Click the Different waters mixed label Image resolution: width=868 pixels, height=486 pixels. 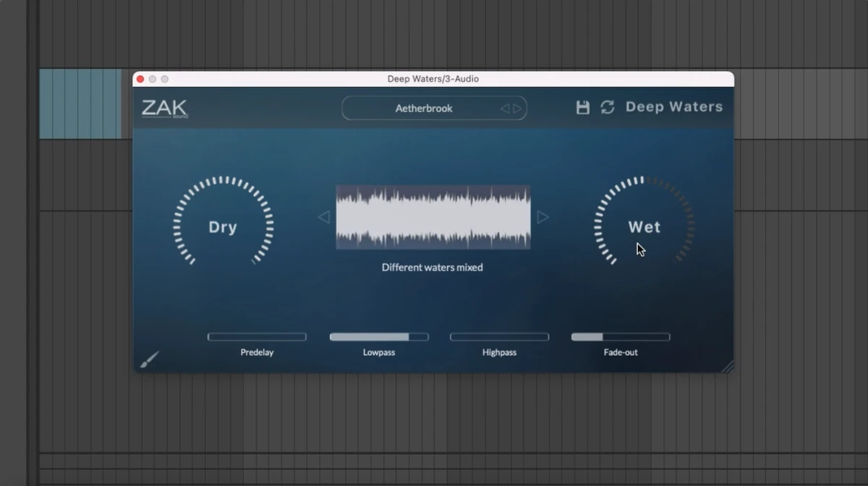pyautogui.click(x=433, y=267)
